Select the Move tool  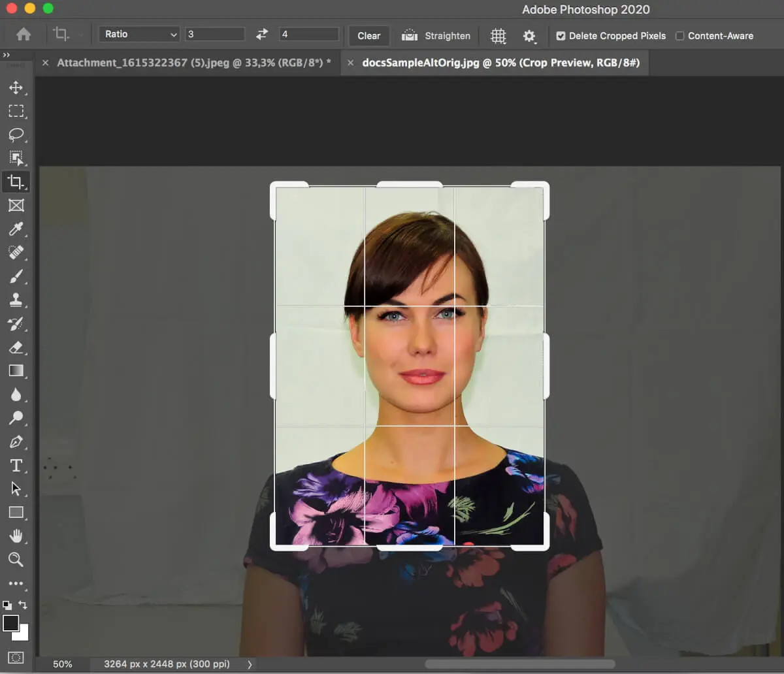[x=16, y=88]
